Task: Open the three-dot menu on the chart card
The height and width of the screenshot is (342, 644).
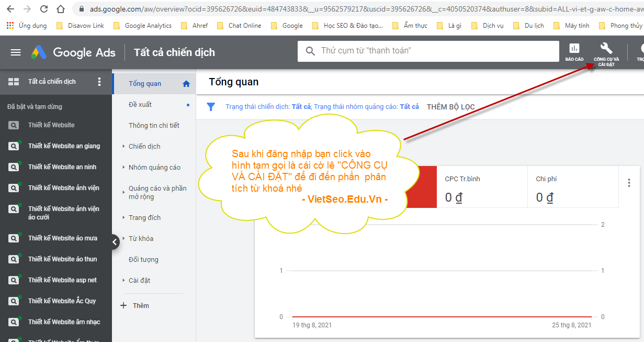Action: 629,183
